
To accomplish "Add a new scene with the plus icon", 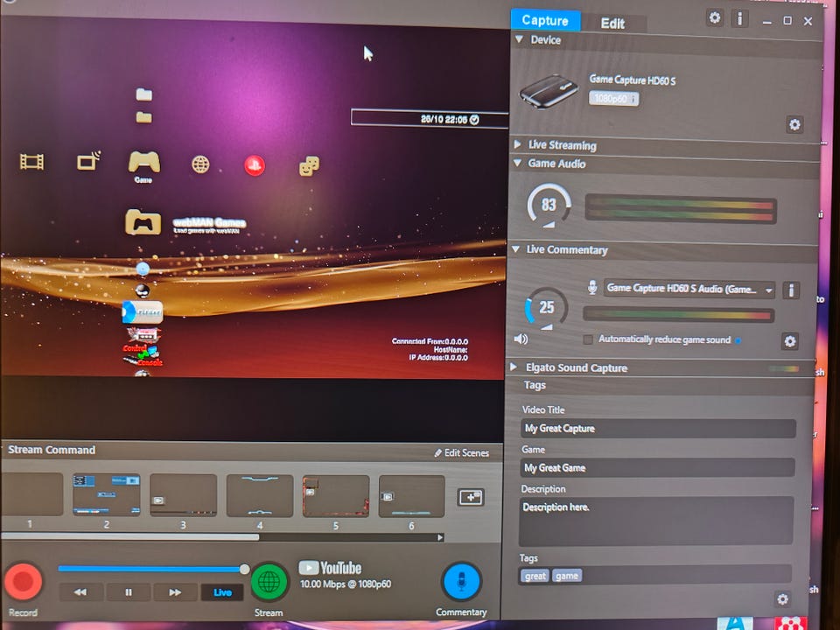I will (x=471, y=498).
